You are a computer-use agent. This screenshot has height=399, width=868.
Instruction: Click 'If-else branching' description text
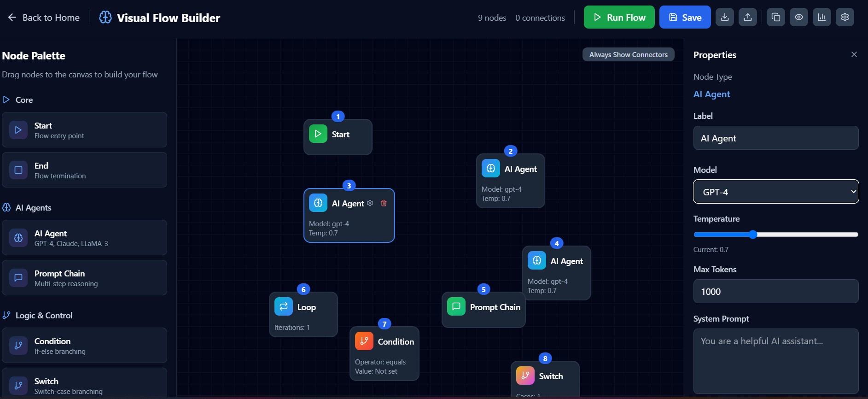click(x=60, y=352)
